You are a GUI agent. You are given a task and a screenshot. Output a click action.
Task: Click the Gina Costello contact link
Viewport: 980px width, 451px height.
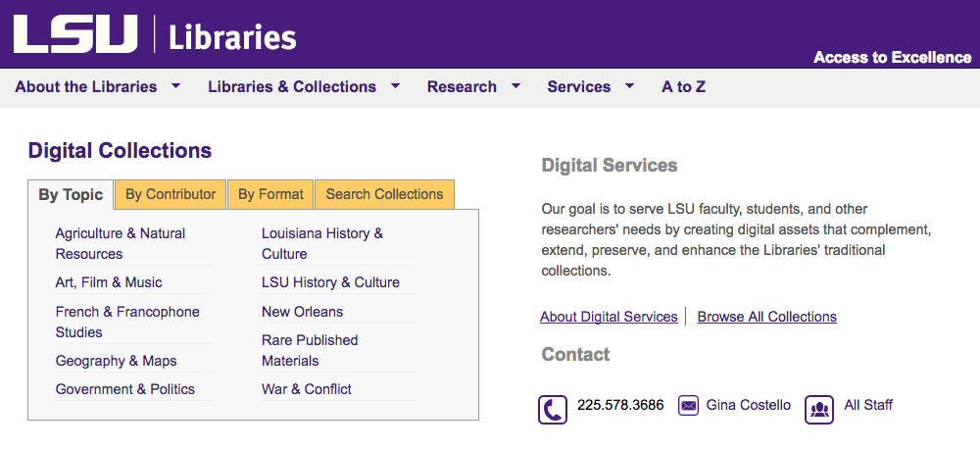pos(748,405)
